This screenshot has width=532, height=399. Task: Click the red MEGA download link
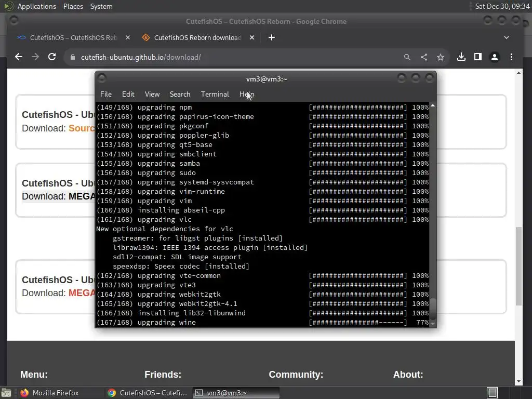click(x=82, y=293)
